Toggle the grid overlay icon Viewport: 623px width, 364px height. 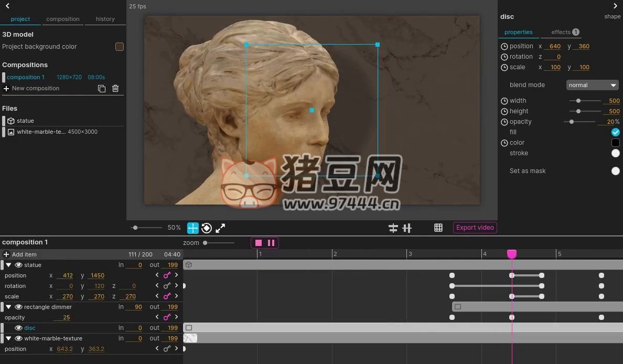pyautogui.click(x=438, y=228)
